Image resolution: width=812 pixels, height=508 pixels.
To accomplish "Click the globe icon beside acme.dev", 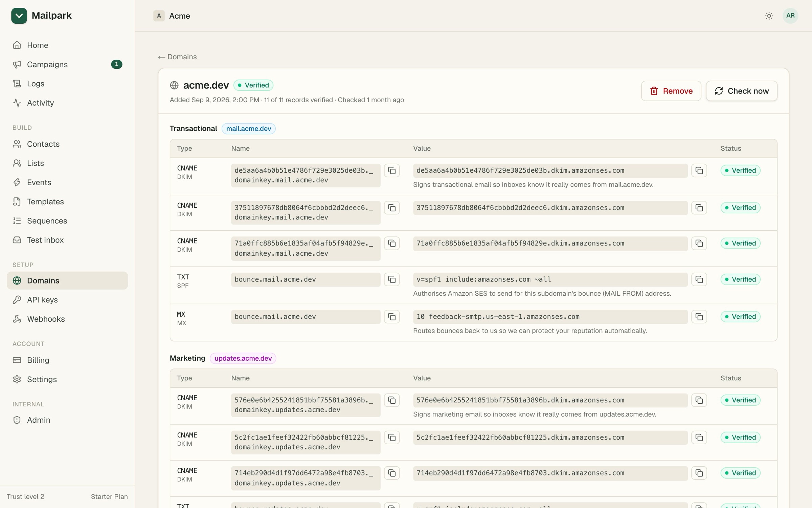I will (174, 85).
